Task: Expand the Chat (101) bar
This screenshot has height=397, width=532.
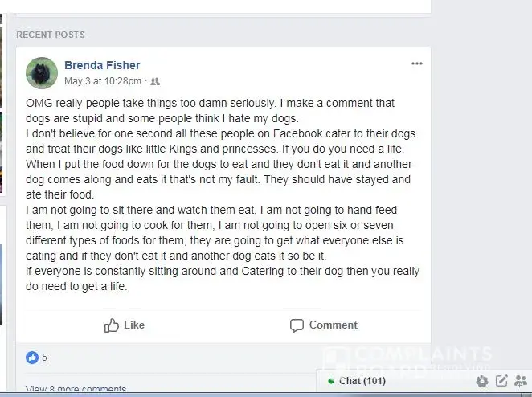Action: [x=362, y=381]
